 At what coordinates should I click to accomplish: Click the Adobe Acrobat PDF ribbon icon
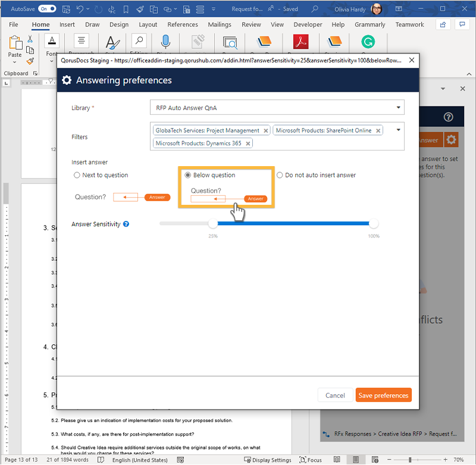click(300, 42)
